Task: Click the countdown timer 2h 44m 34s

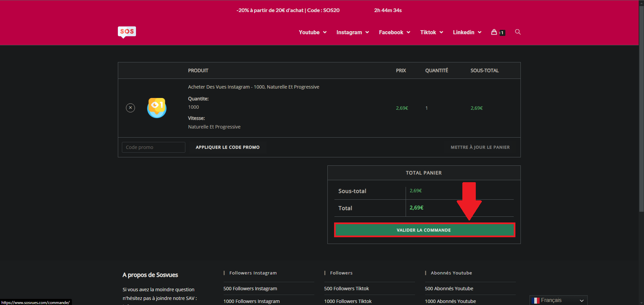Action: [388, 10]
